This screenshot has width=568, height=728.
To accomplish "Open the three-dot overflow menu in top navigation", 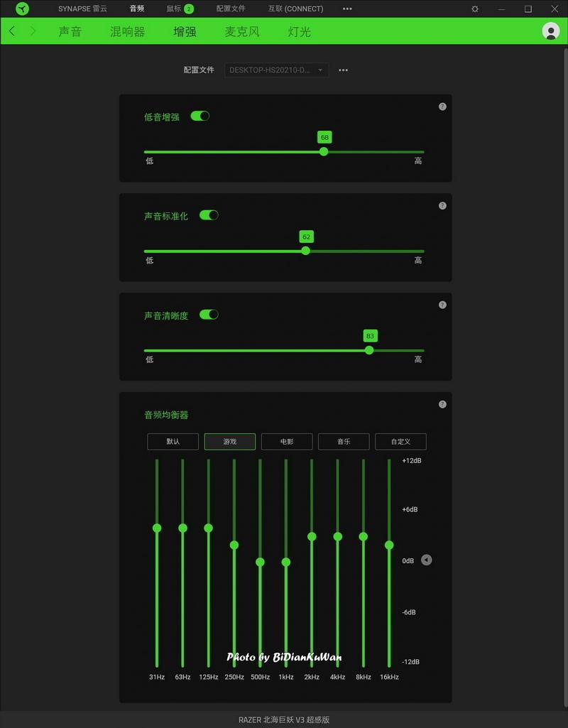I will [347, 9].
